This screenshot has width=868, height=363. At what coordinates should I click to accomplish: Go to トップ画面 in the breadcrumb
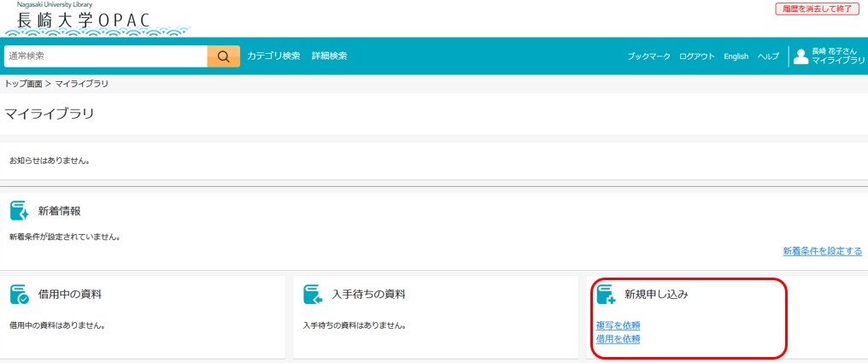pos(23,84)
